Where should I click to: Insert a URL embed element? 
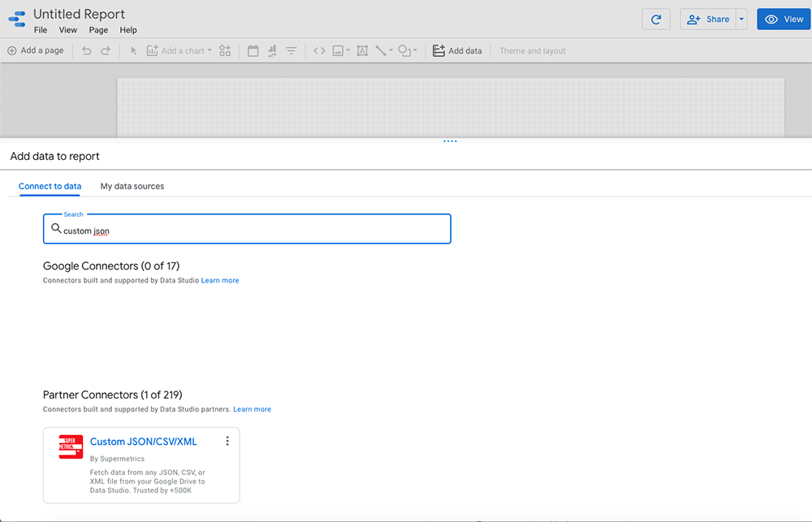point(319,51)
